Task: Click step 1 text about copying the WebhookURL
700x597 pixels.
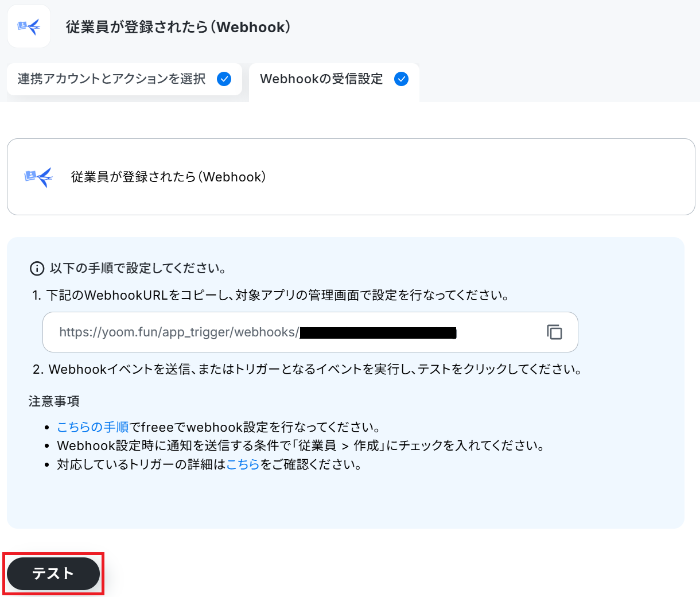Action: [x=271, y=295]
